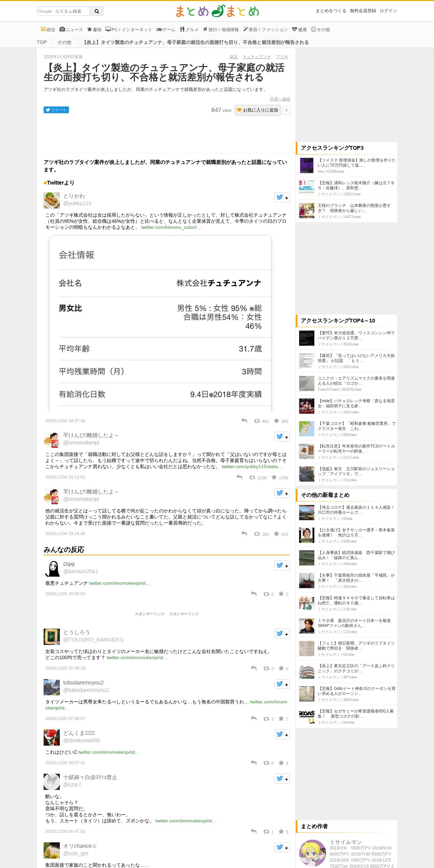Open the 健康 category menu
Screen dimensions: 434x868
pos(299,29)
